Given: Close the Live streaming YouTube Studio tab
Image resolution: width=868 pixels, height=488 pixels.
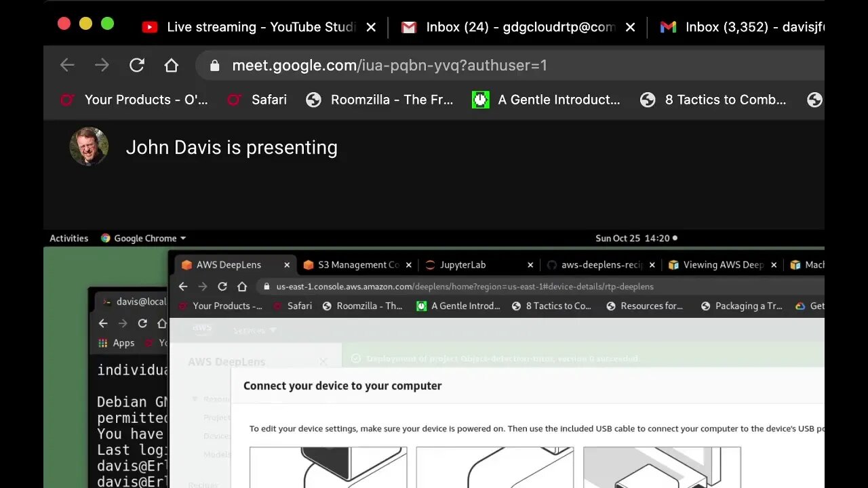Looking at the screenshot, I should pyautogui.click(x=371, y=27).
